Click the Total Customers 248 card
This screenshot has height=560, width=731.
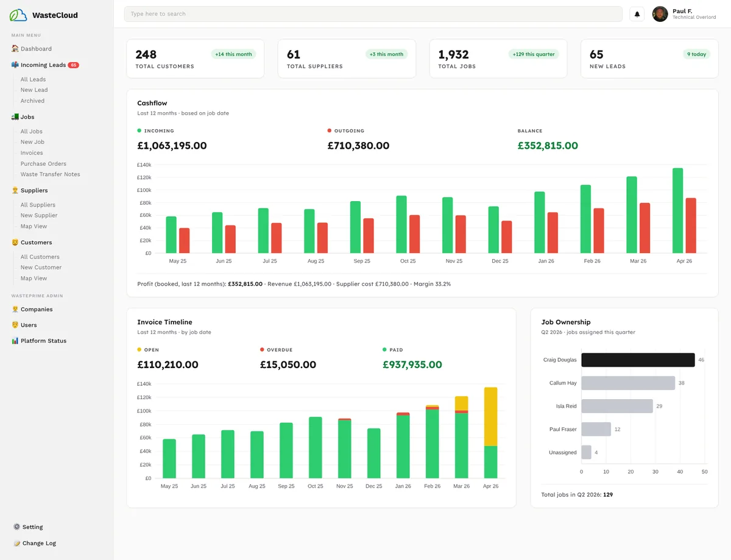196,59
